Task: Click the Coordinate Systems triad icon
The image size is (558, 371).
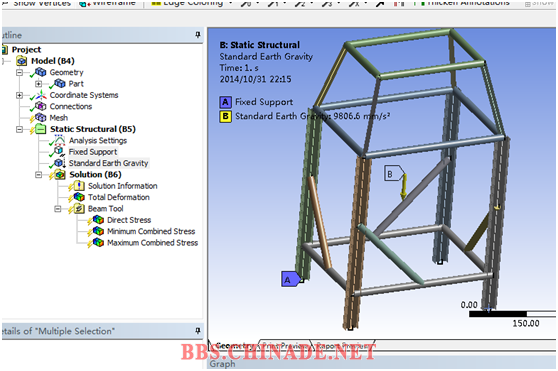Action: 41,95
